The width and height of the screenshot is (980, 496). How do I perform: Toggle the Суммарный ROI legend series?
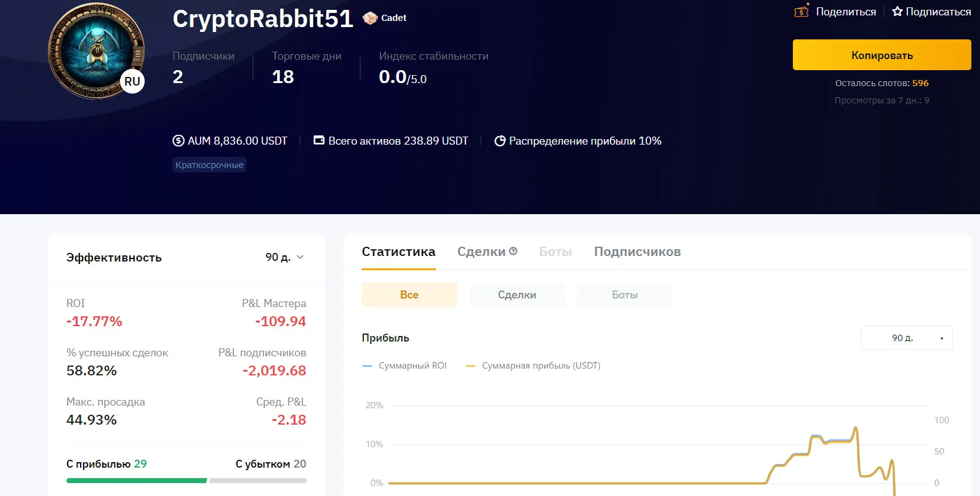click(x=405, y=366)
